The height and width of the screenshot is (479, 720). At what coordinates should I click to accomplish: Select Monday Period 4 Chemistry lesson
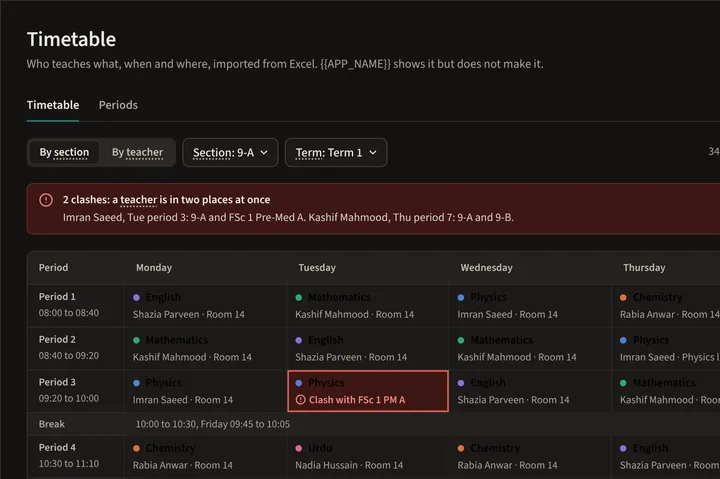coord(206,456)
